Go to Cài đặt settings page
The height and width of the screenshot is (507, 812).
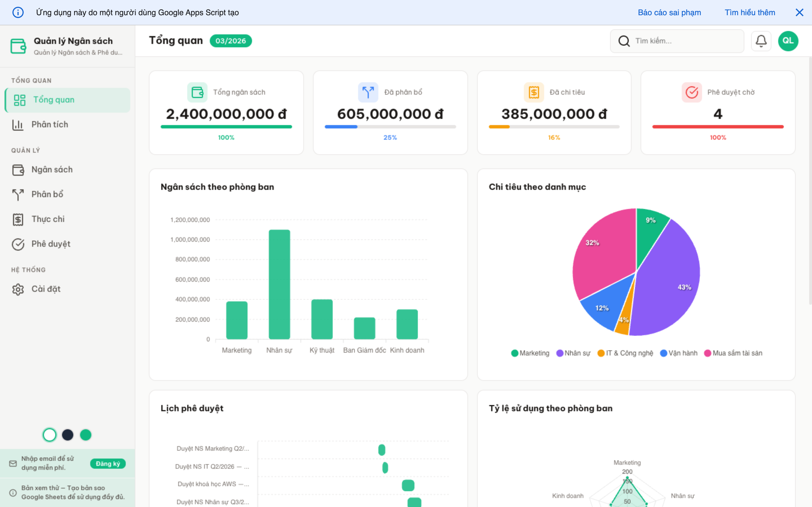point(46,289)
